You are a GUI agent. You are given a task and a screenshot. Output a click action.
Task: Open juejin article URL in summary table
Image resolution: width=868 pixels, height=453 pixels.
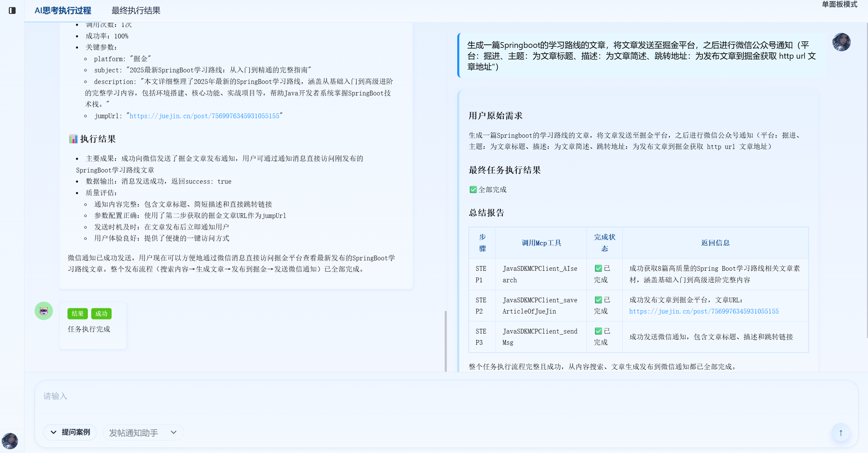[x=704, y=312]
